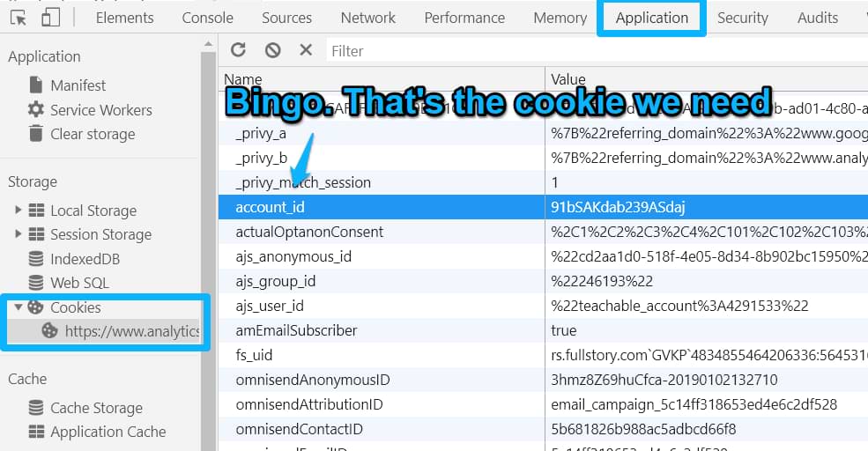This screenshot has width=868, height=451.
Task: Open the Sources tab
Action: pos(286,18)
